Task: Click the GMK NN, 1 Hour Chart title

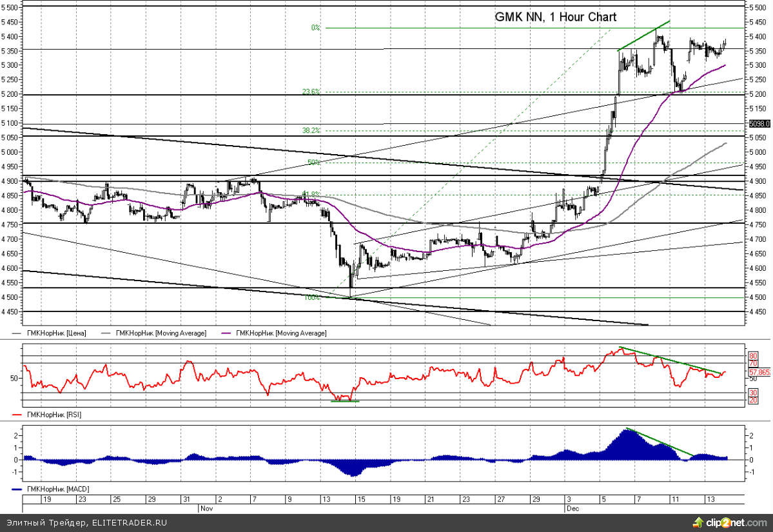Action: 555,17
